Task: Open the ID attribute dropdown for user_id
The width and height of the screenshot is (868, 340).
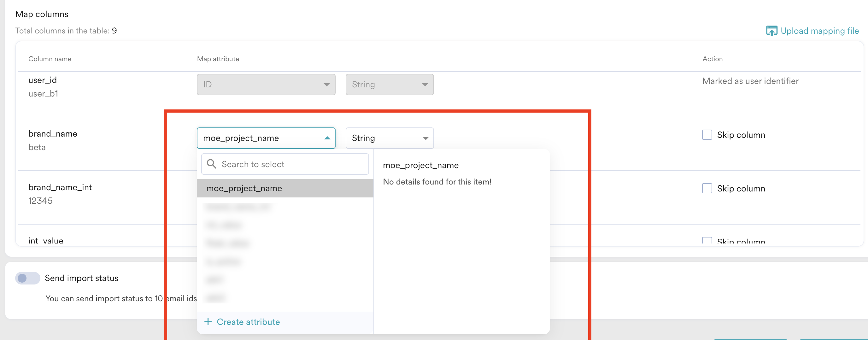Action: point(266,85)
